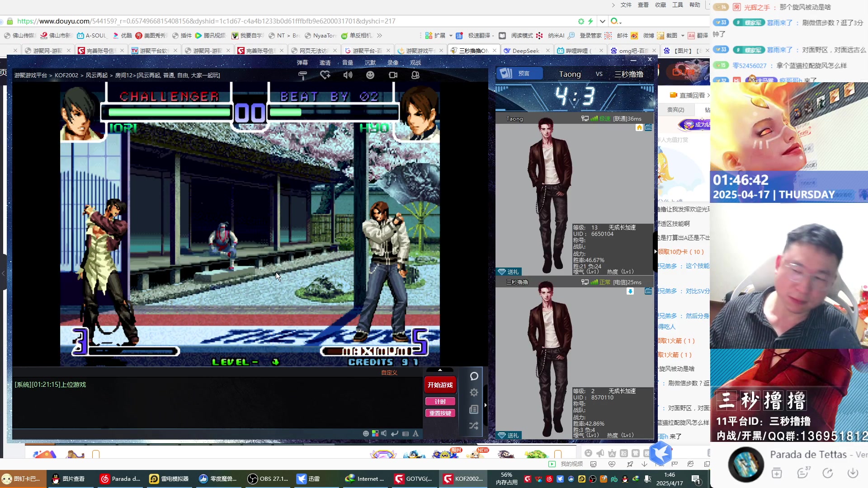The width and height of the screenshot is (868, 488).
Task: Click the heart-plus invite icon
Action: pos(325,75)
